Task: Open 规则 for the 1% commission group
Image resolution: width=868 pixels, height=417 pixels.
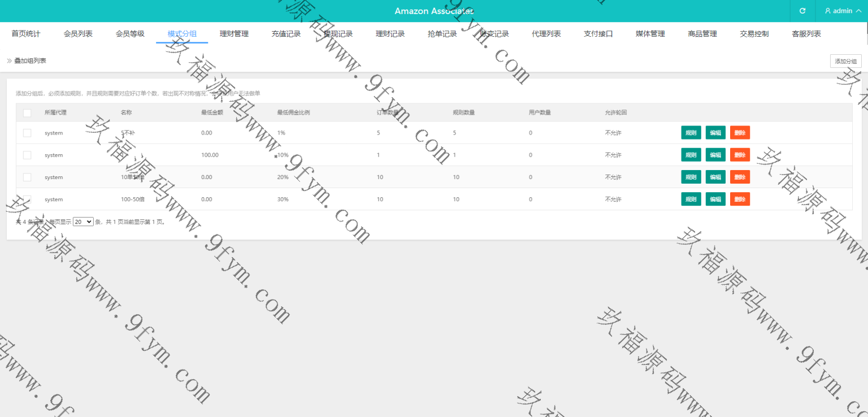Action: tap(691, 133)
